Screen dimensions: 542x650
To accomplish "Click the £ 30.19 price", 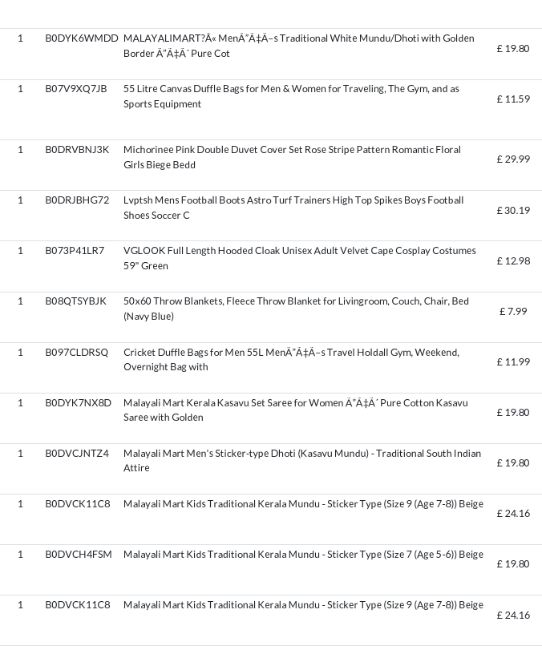I will coord(513,211).
